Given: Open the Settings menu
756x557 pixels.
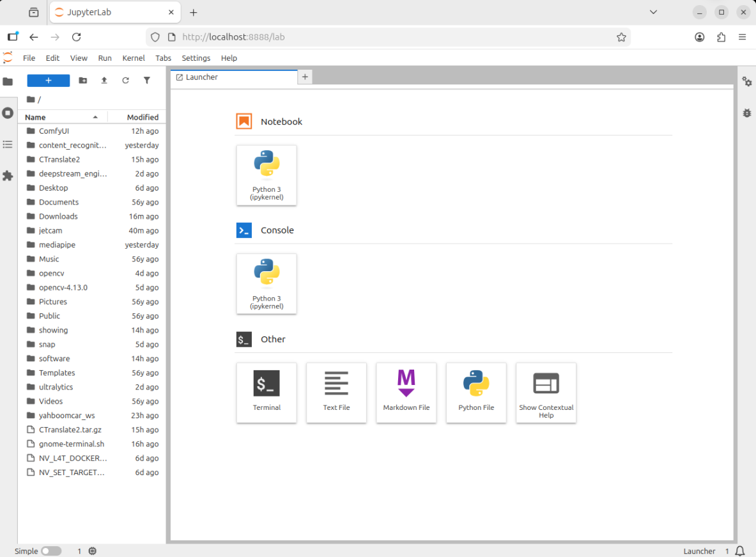Looking at the screenshot, I should point(196,58).
